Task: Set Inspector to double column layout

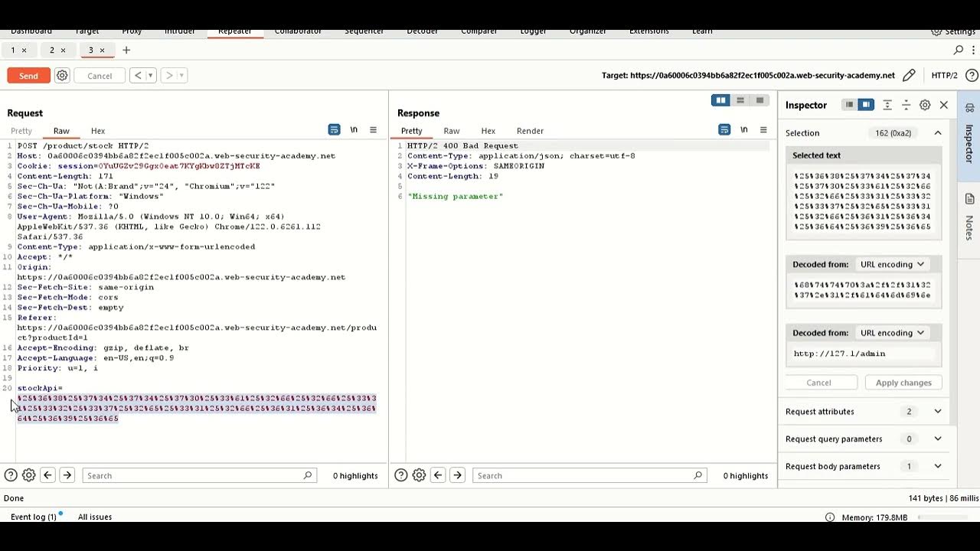Action: (866, 105)
